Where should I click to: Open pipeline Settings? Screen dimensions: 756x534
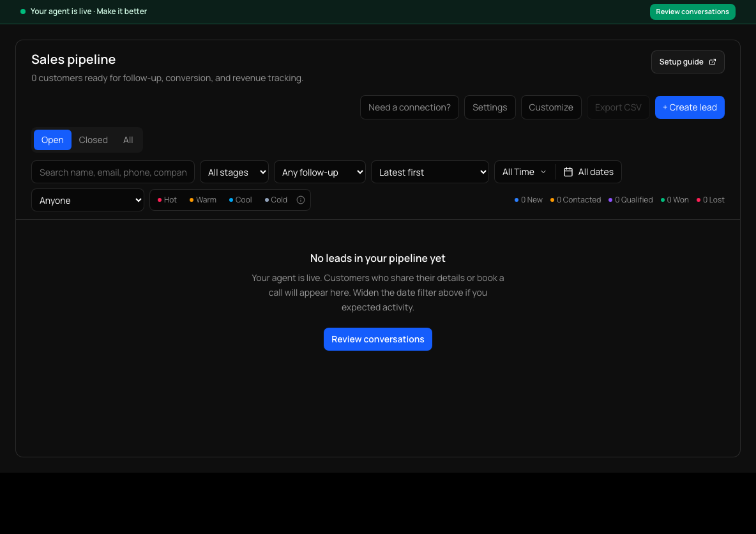click(489, 107)
